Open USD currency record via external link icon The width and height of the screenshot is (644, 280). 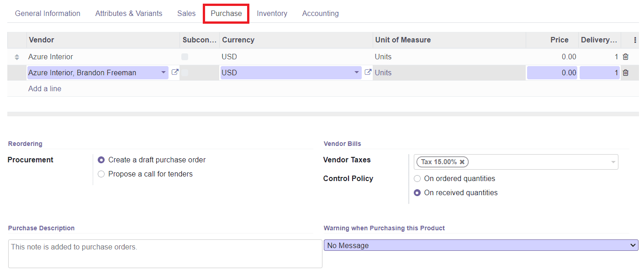pyautogui.click(x=368, y=72)
